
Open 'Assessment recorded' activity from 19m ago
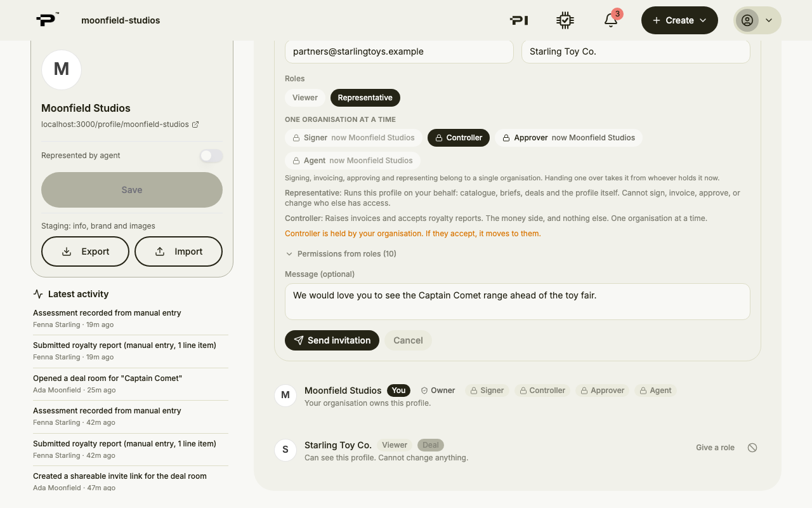click(x=131, y=319)
